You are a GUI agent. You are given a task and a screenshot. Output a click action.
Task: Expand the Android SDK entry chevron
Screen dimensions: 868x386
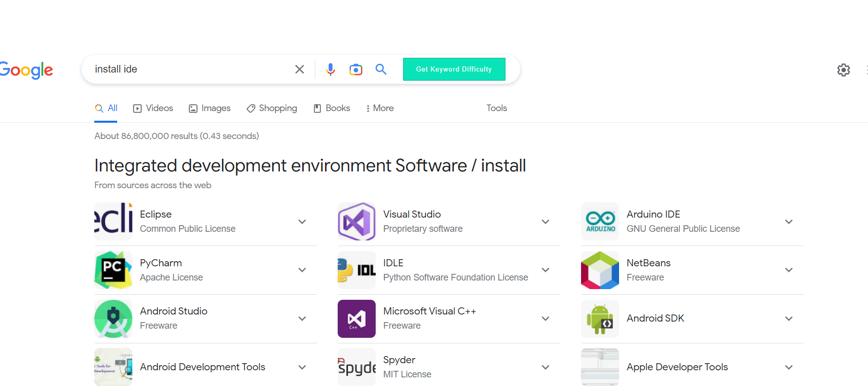[x=789, y=319]
